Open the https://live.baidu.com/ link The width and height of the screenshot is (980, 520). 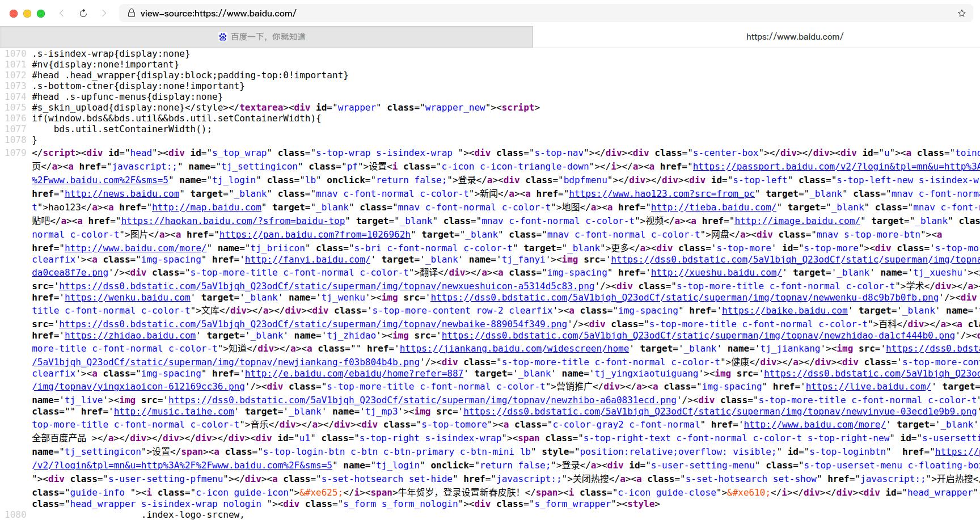(868, 386)
